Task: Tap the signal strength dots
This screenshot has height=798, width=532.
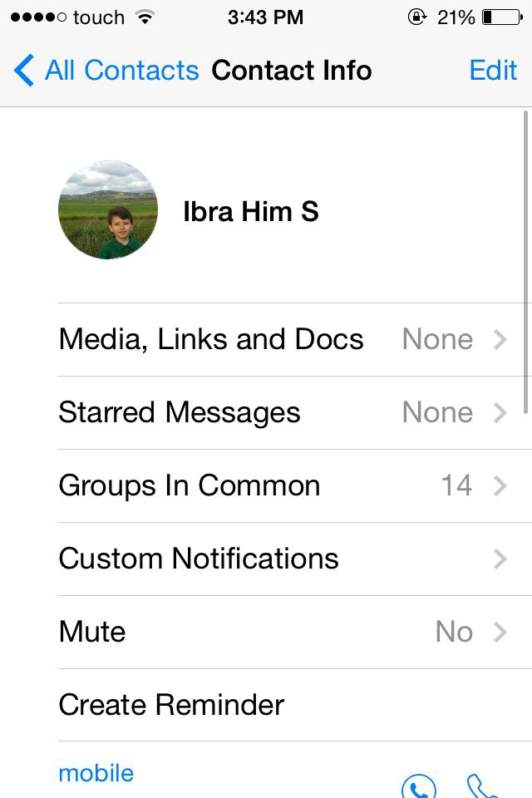Action: point(38,17)
